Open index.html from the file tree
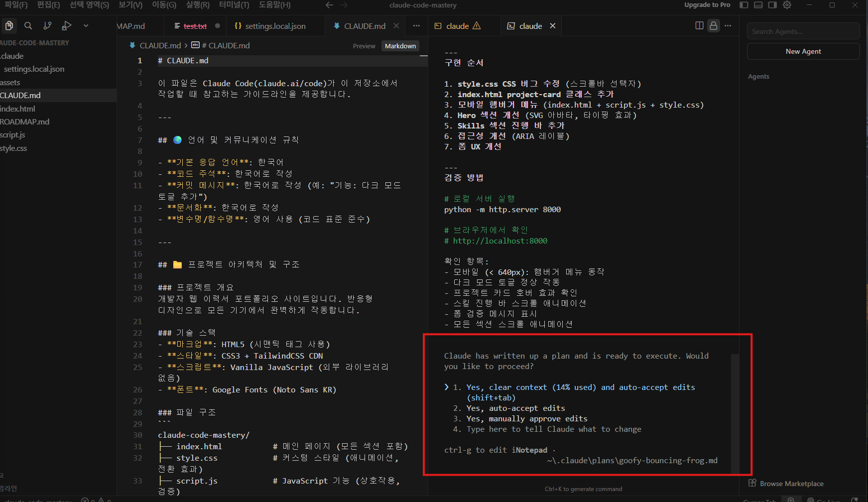868x502 pixels. point(18,109)
